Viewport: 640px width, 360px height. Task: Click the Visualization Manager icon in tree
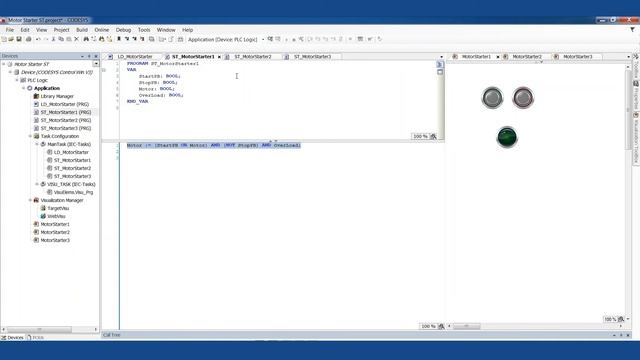pos(36,200)
